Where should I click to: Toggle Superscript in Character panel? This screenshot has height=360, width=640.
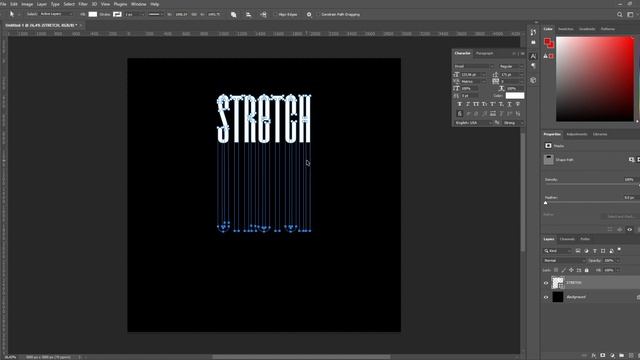[493, 104]
